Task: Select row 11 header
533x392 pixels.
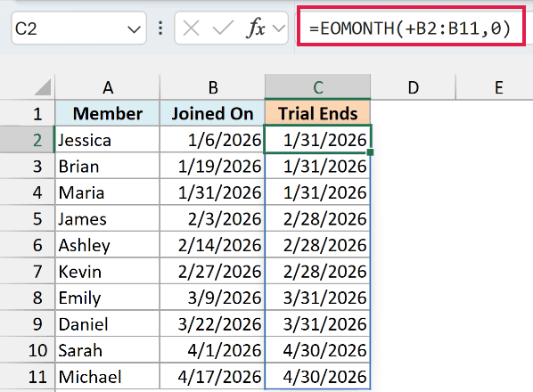Action: pyautogui.click(x=28, y=376)
